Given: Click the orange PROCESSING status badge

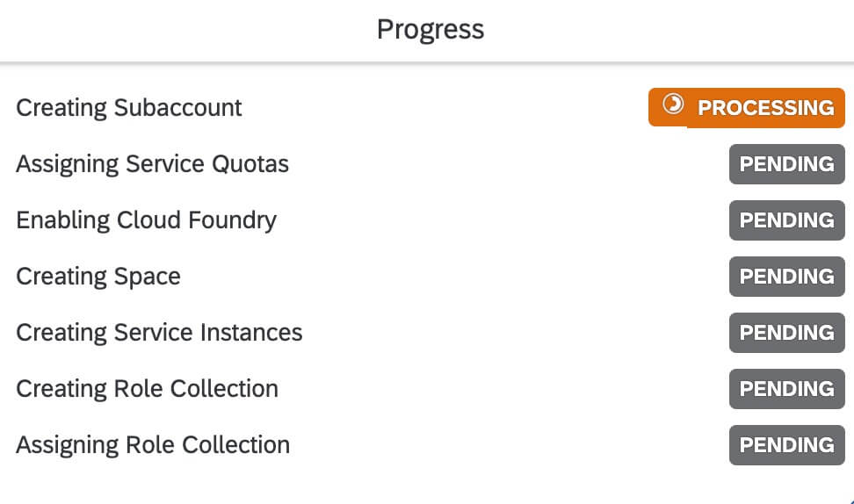Looking at the screenshot, I should (x=747, y=108).
